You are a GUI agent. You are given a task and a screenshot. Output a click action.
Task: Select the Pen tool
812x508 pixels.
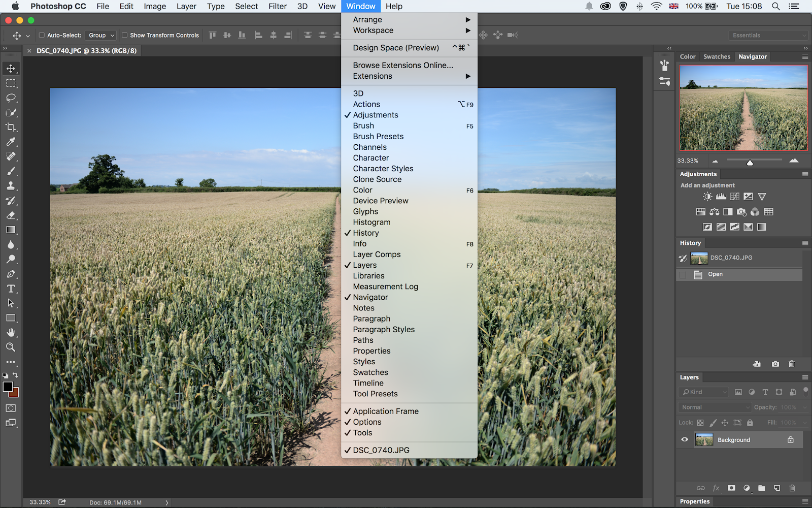click(11, 274)
